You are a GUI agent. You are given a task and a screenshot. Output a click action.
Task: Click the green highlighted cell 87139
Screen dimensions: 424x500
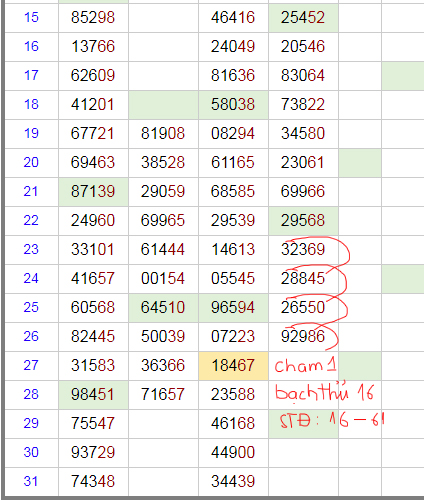(x=93, y=192)
